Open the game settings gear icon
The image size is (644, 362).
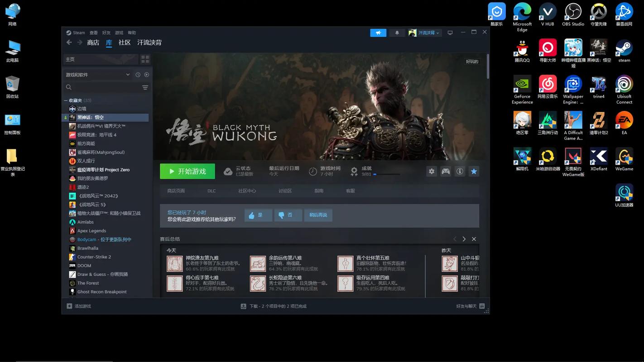tap(432, 171)
